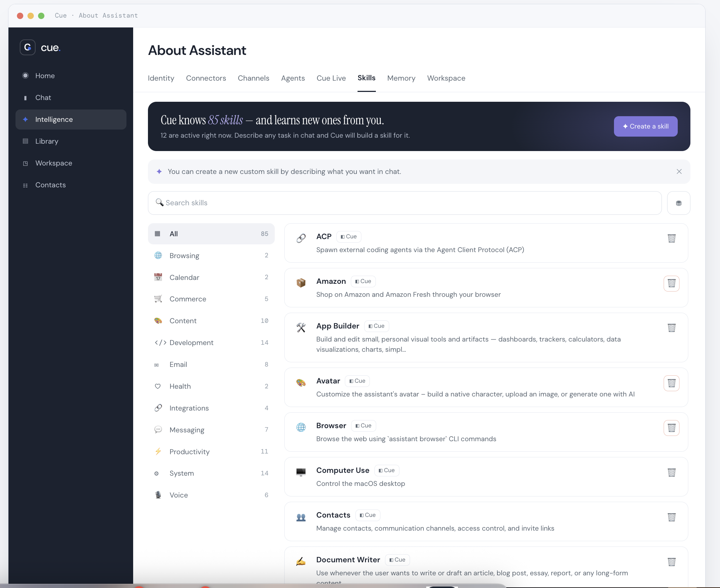The image size is (720, 588).
Task: Open the Workspace tab in tab bar
Action: pos(446,78)
